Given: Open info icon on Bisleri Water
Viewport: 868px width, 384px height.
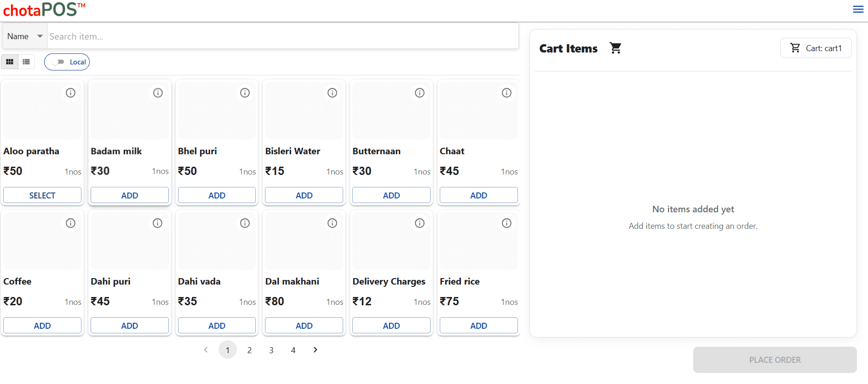Looking at the screenshot, I should (332, 93).
